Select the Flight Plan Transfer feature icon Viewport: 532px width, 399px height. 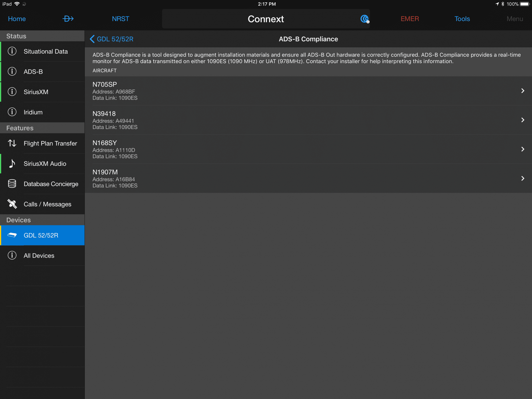pyautogui.click(x=12, y=143)
